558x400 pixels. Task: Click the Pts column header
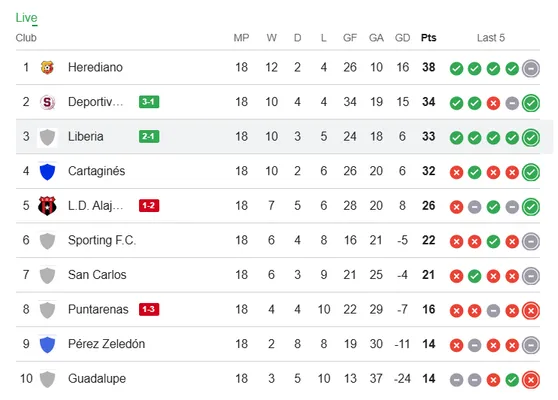(x=428, y=38)
